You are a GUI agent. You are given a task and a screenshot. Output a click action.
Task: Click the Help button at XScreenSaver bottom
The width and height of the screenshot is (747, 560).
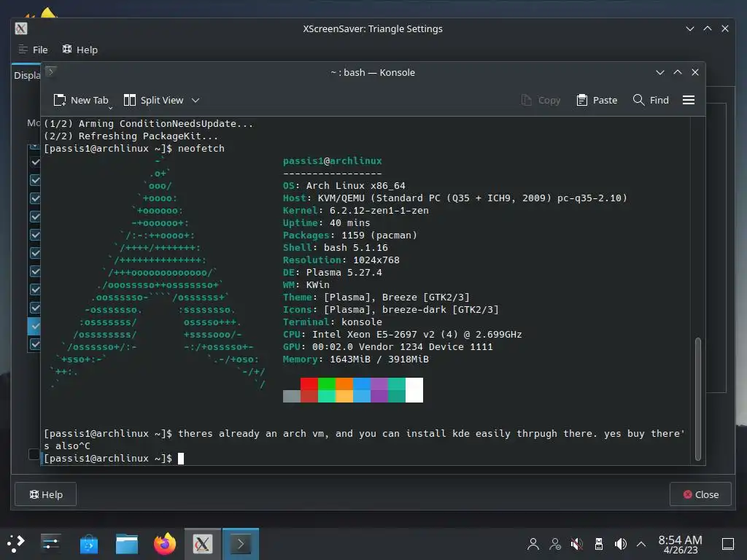[46, 494]
